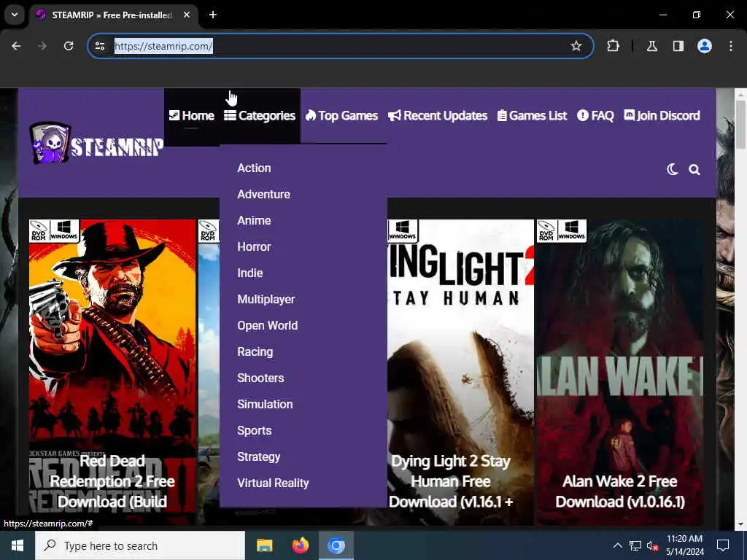Open the side panel icon
The height and width of the screenshot is (560, 747).
678,46
